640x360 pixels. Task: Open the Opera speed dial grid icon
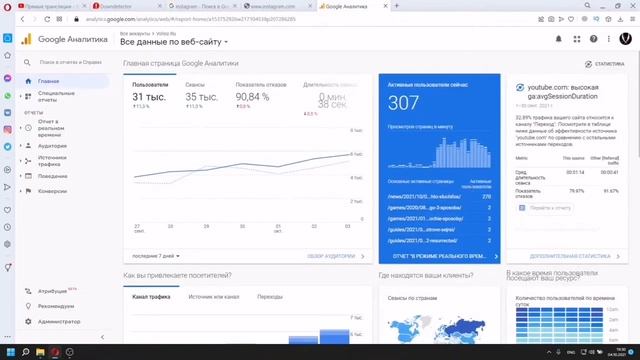[x=60, y=19]
